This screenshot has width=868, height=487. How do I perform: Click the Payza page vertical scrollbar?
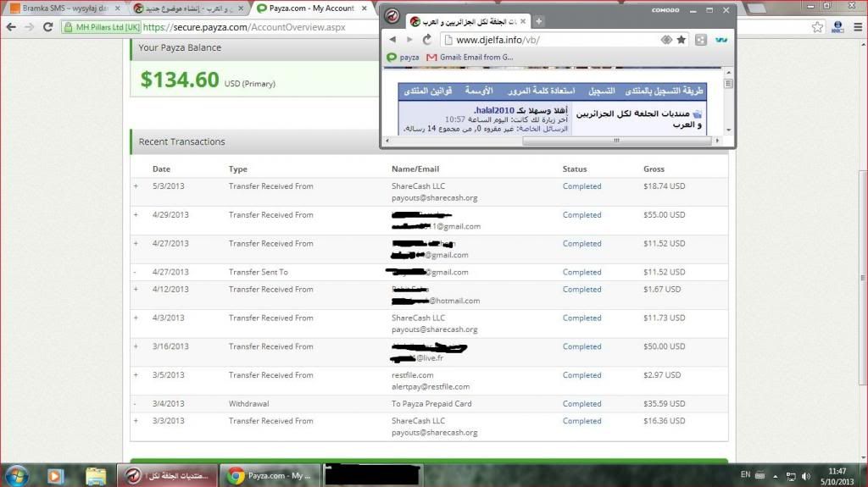[x=863, y=277]
